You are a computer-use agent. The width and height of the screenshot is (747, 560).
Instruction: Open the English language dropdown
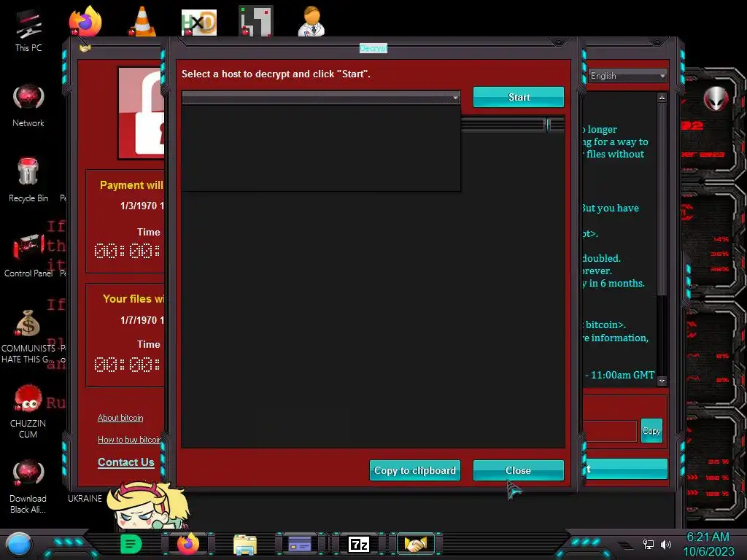tap(627, 76)
